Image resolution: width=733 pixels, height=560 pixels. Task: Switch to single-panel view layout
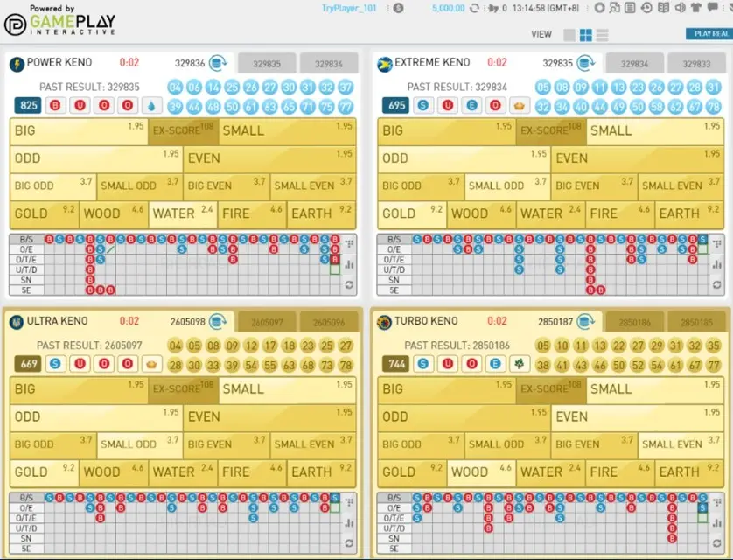[569, 35]
